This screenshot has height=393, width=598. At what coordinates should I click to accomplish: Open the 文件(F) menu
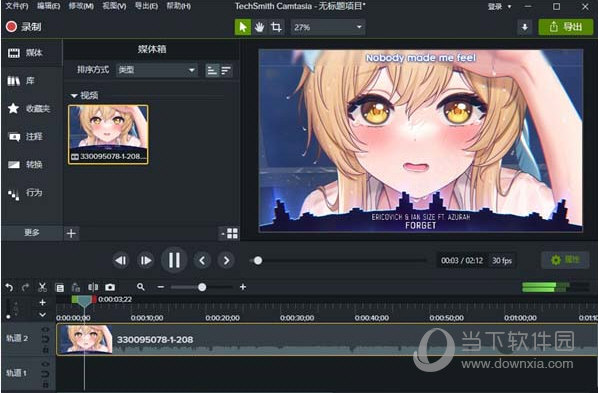[17, 6]
